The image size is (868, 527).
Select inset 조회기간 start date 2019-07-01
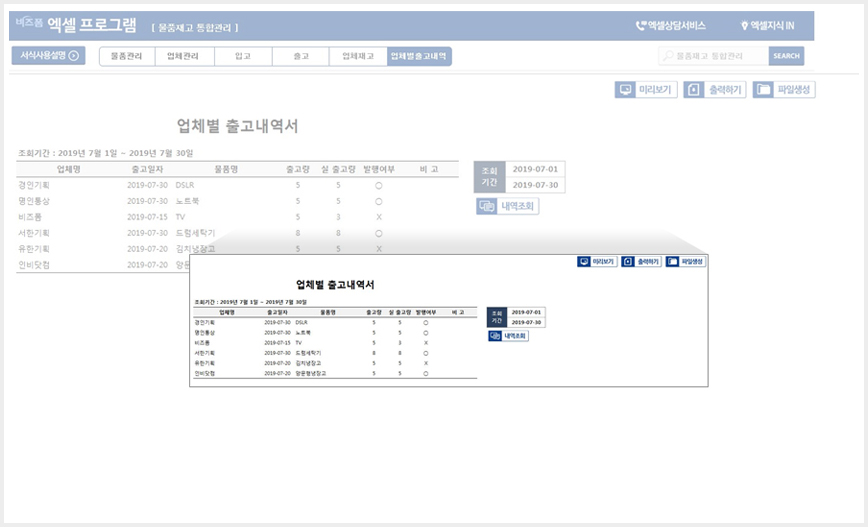pos(526,312)
